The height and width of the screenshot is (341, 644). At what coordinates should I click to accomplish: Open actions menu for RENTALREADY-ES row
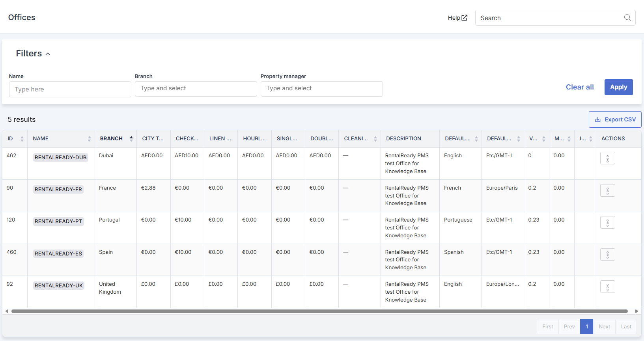[607, 255]
